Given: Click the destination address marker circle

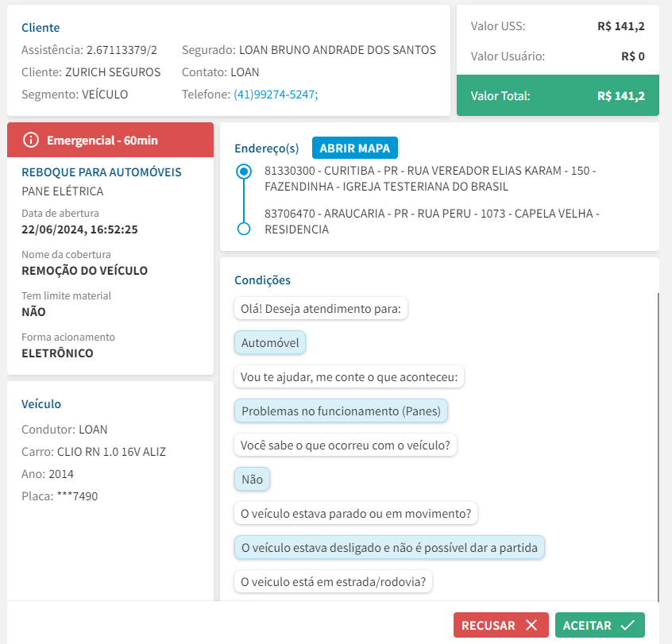Looking at the screenshot, I should [x=245, y=229].
